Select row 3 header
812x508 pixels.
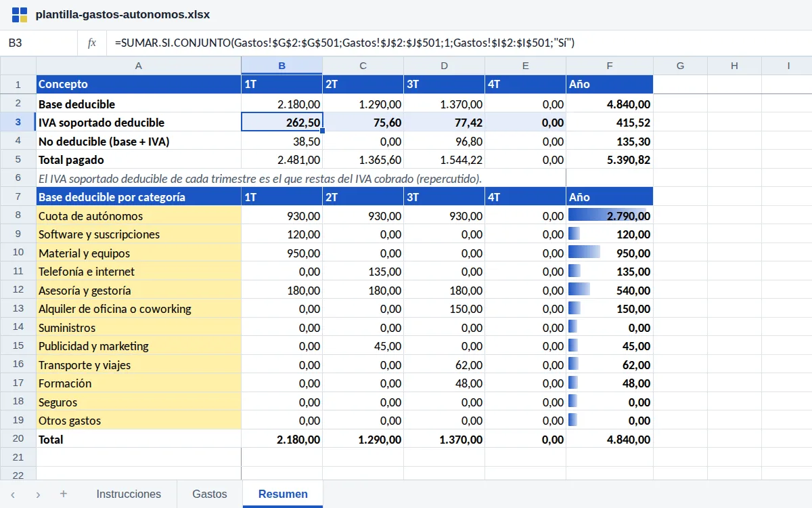coord(18,123)
